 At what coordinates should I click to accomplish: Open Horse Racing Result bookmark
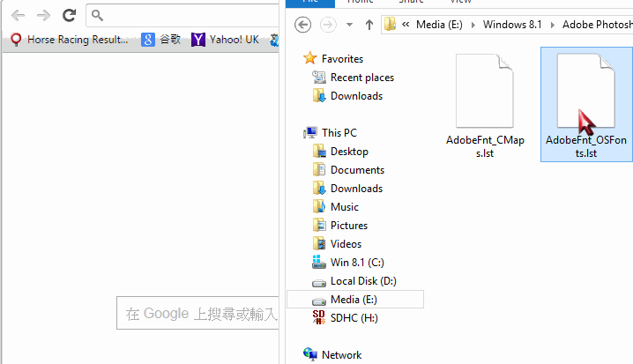(70, 40)
